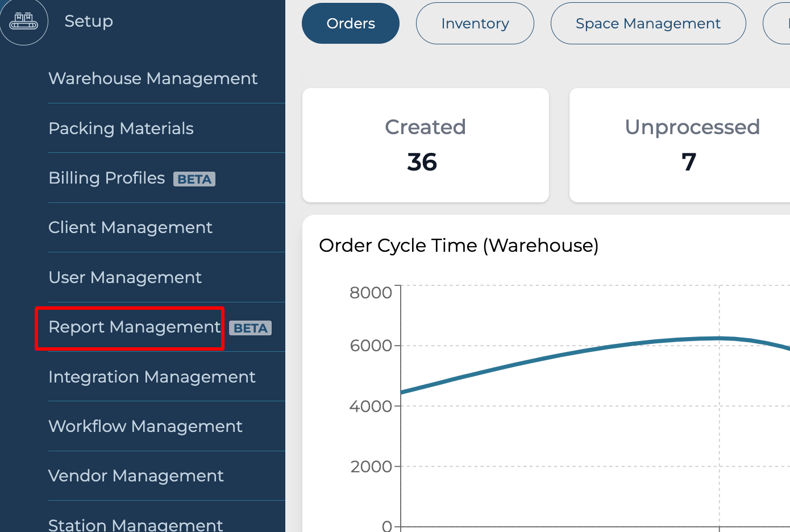Select Client Management
Screen dimensions: 790x532
(x=130, y=227)
